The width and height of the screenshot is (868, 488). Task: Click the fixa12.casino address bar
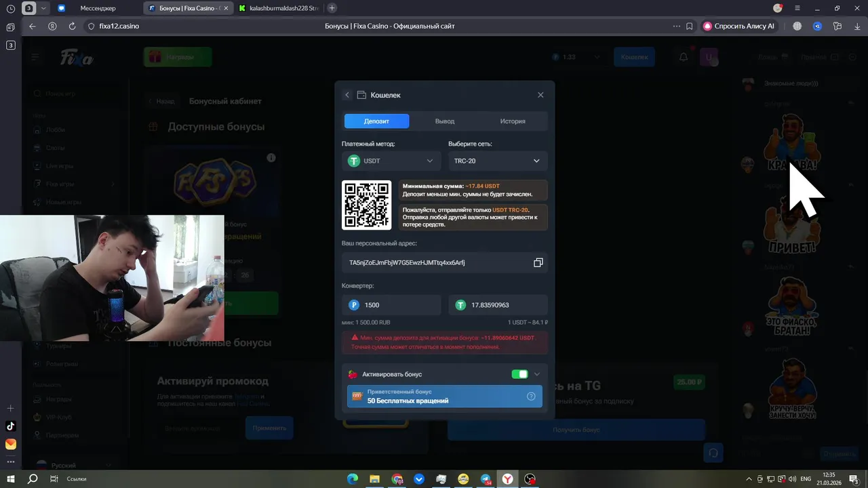tap(119, 26)
